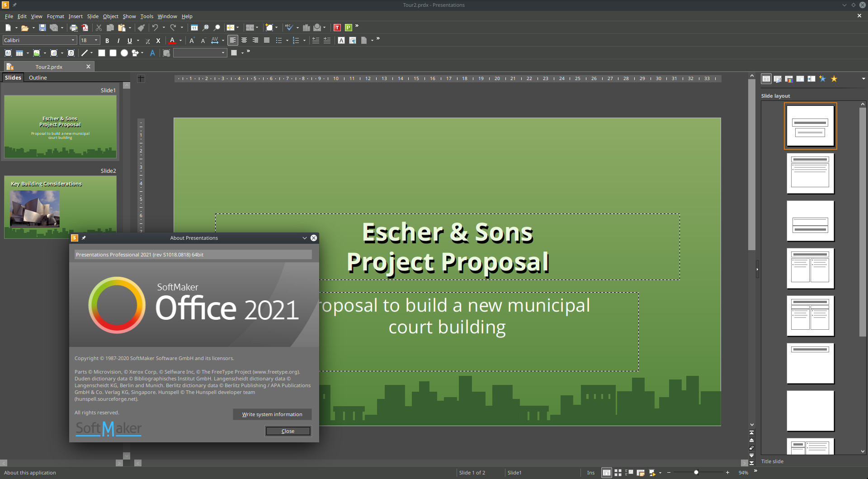
Task: Click Write system information button
Action: [x=272, y=414]
